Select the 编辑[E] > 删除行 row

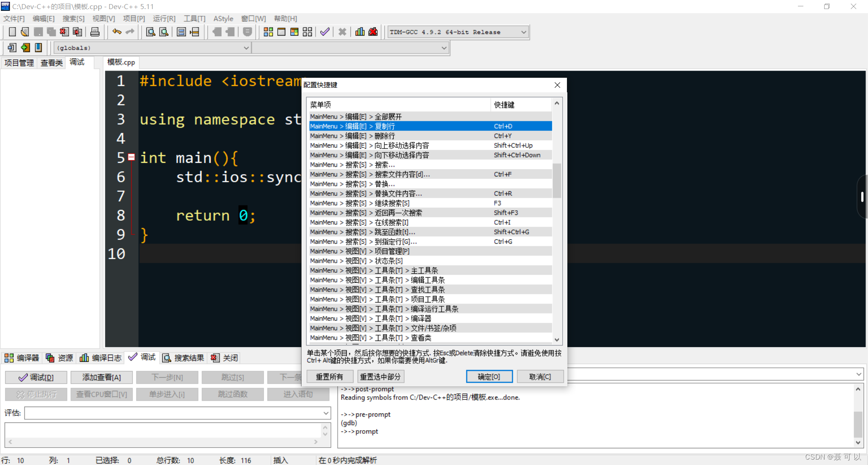(x=430, y=136)
